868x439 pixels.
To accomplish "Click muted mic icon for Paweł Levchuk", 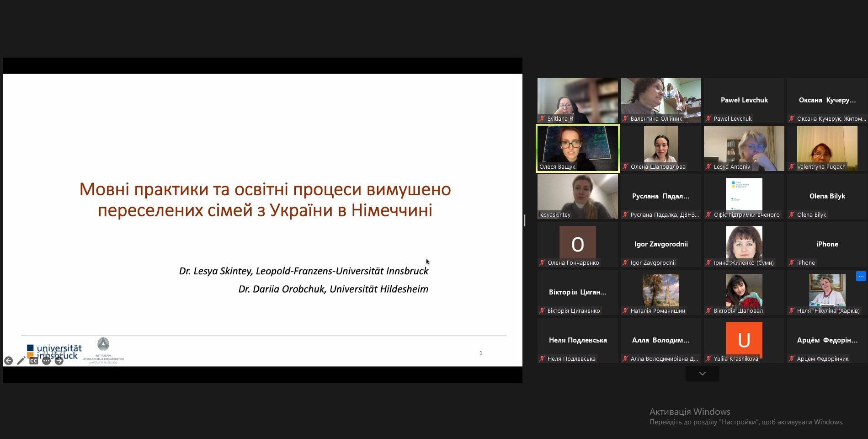I will pos(708,119).
